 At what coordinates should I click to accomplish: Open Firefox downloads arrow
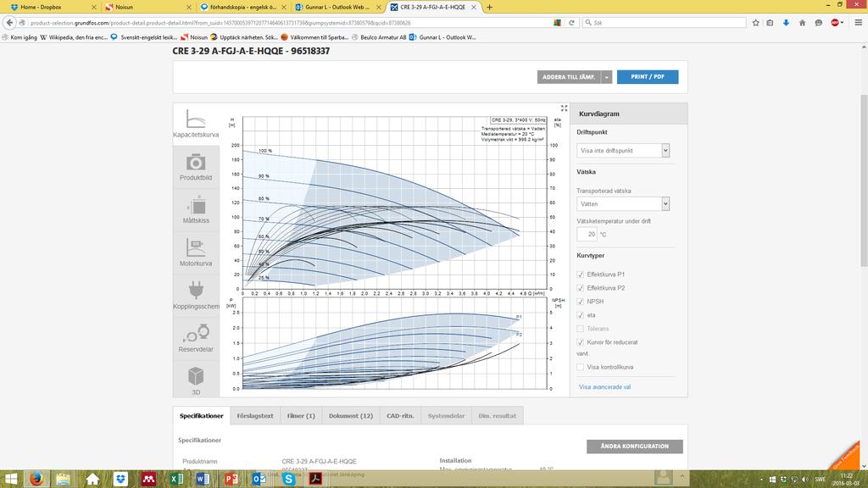(786, 23)
